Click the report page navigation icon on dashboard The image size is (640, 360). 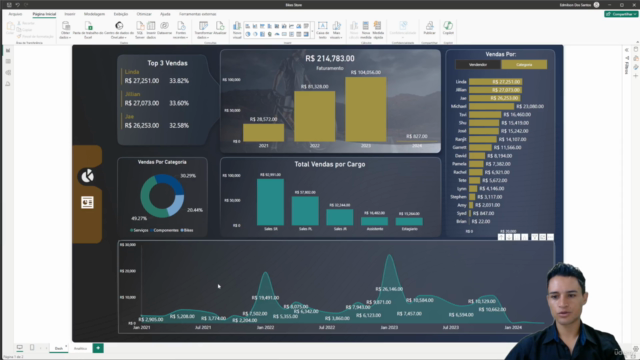[87, 202]
